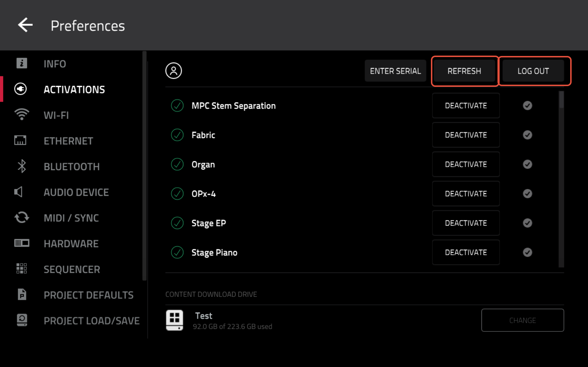Deactivate MPC Stem Separation
Viewport: 588px width, 367px height.
click(x=466, y=105)
